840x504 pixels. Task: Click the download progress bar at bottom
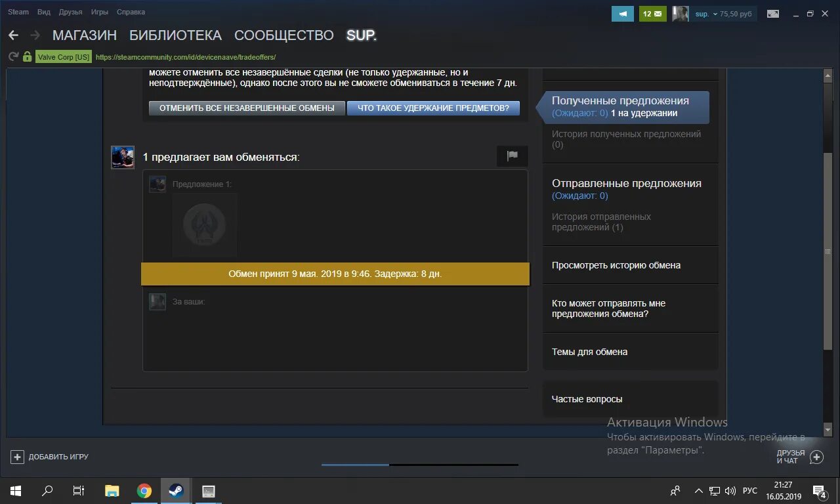tap(420, 465)
